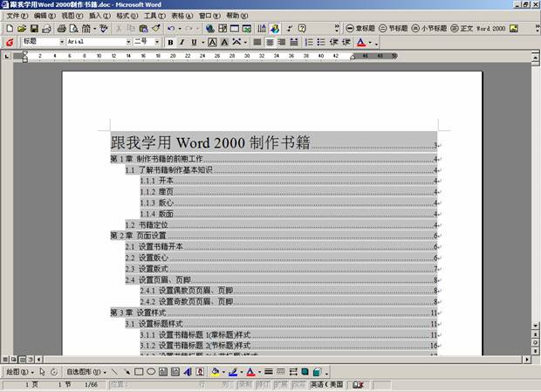Click the Insert WordArt icon
This screenshot has height=392, width=541.
pyautogui.click(x=188, y=371)
